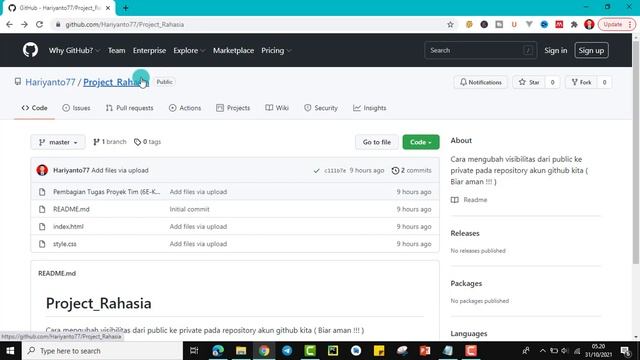Screen dimensions: 640x360
Task: Close the GitHub browser tab
Action: pos(108,8)
